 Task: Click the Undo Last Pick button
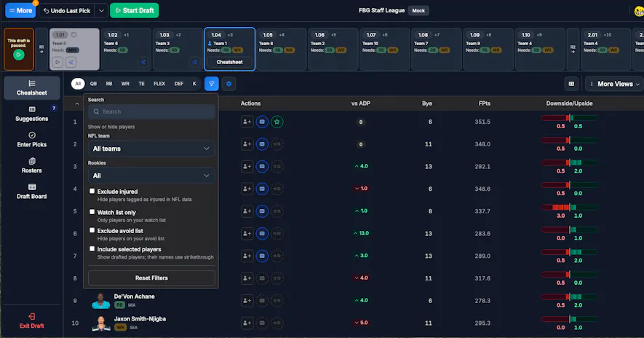click(x=67, y=11)
